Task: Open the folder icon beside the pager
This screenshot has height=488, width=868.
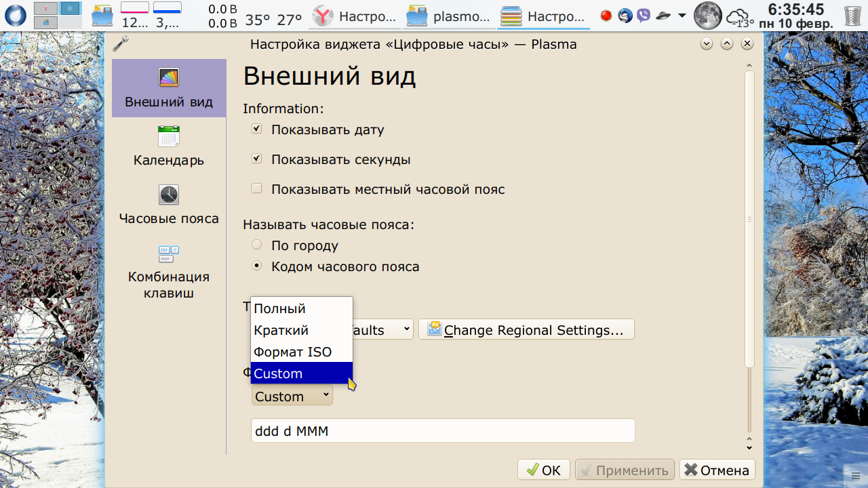Action: [x=102, y=15]
